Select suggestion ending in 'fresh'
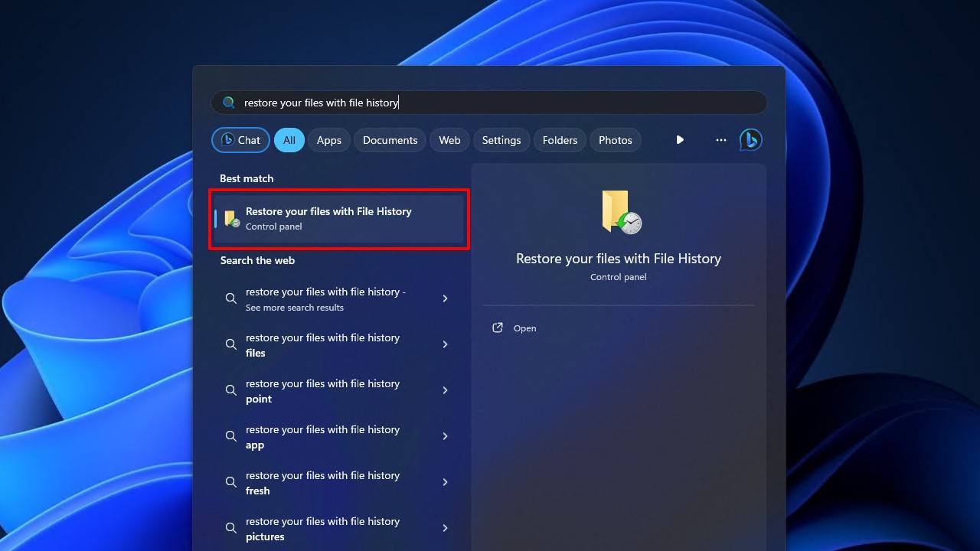Viewport: 980px width, 551px height. click(x=339, y=482)
